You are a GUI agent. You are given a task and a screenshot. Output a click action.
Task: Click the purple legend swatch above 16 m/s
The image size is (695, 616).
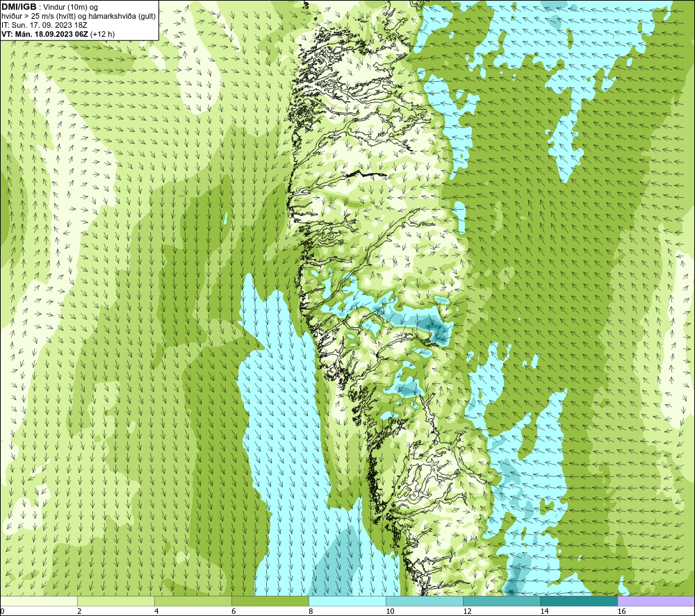coord(656,601)
